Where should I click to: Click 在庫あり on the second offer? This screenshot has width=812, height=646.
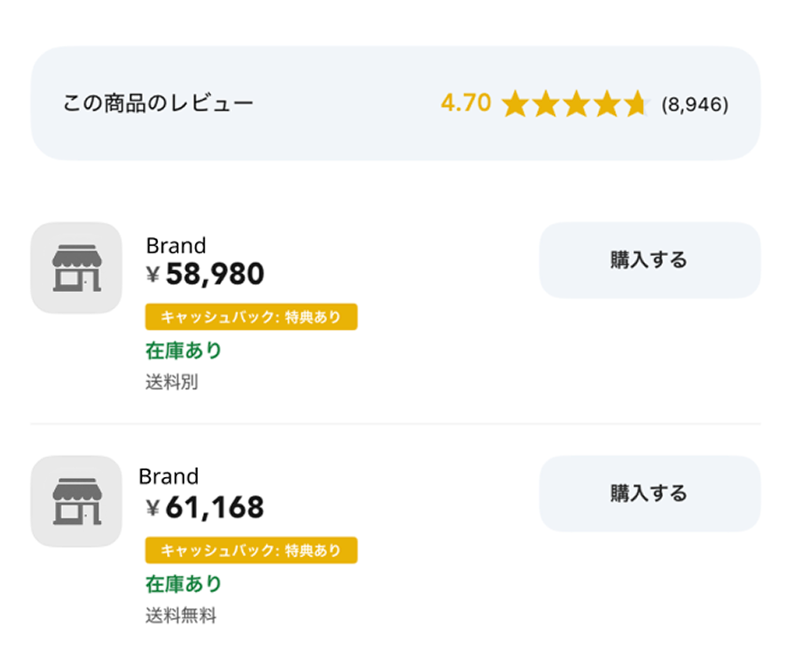click(183, 584)
